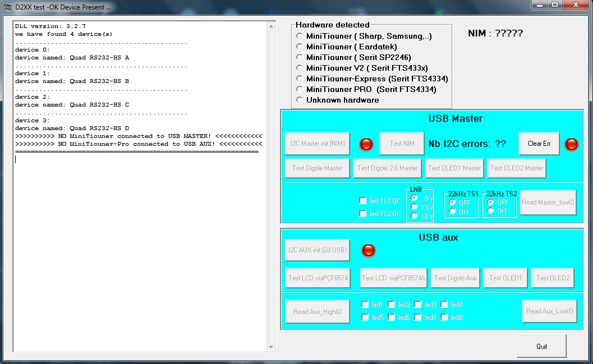
Task: Click the log scrollbar down arrow
Action: [271, 347]
